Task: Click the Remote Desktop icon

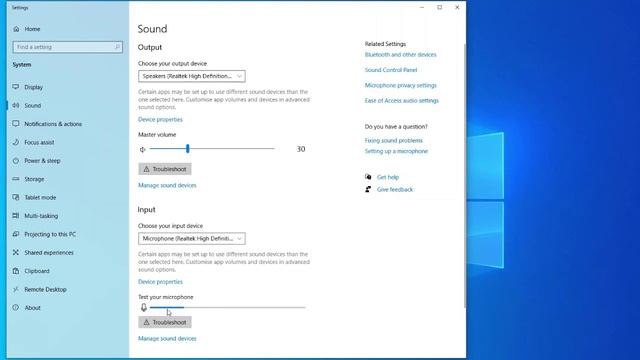Action: pos(16,289)
